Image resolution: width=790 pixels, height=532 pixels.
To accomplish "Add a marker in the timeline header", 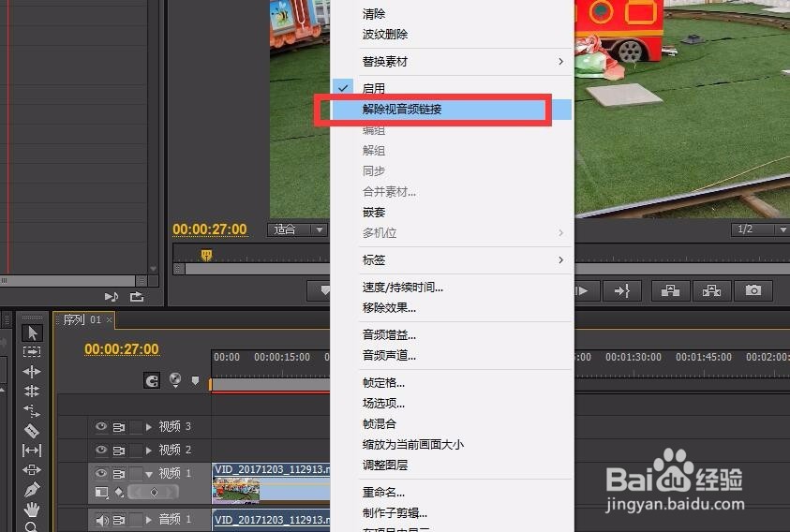I will [x=196, y=380].
